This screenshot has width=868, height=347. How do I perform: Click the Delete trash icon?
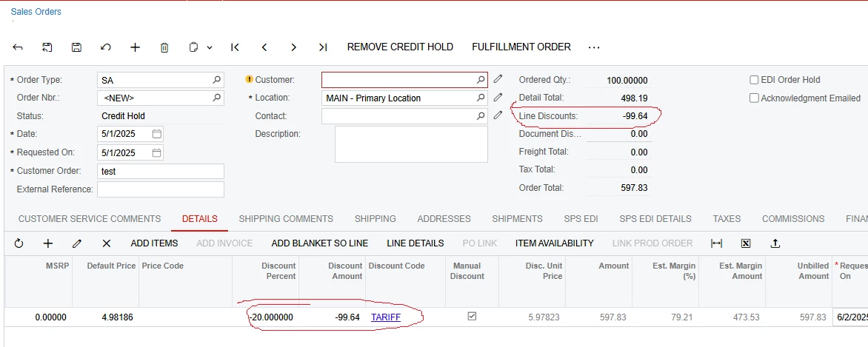click(164, 47)
